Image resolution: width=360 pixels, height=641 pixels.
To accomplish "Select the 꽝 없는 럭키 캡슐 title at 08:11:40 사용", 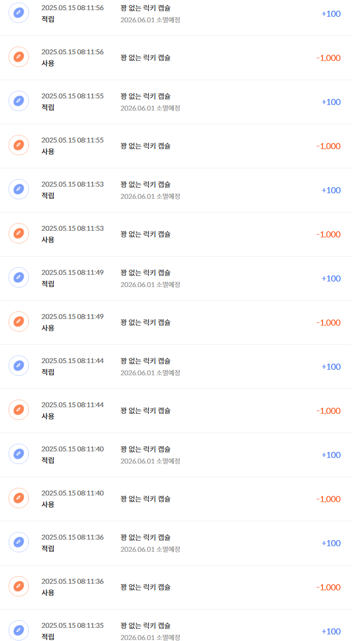I will (x=145, y=499).
